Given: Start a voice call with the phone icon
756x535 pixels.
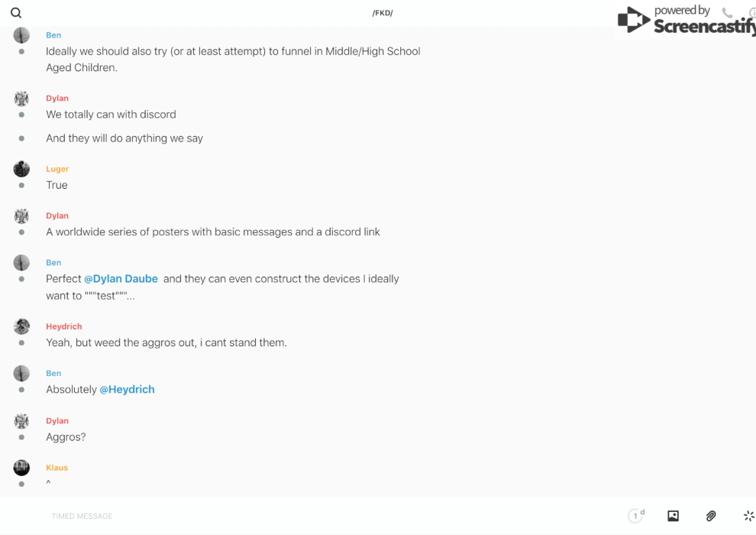Looking at the screenshot, I should pyautogui.click(x=727, y=13).
